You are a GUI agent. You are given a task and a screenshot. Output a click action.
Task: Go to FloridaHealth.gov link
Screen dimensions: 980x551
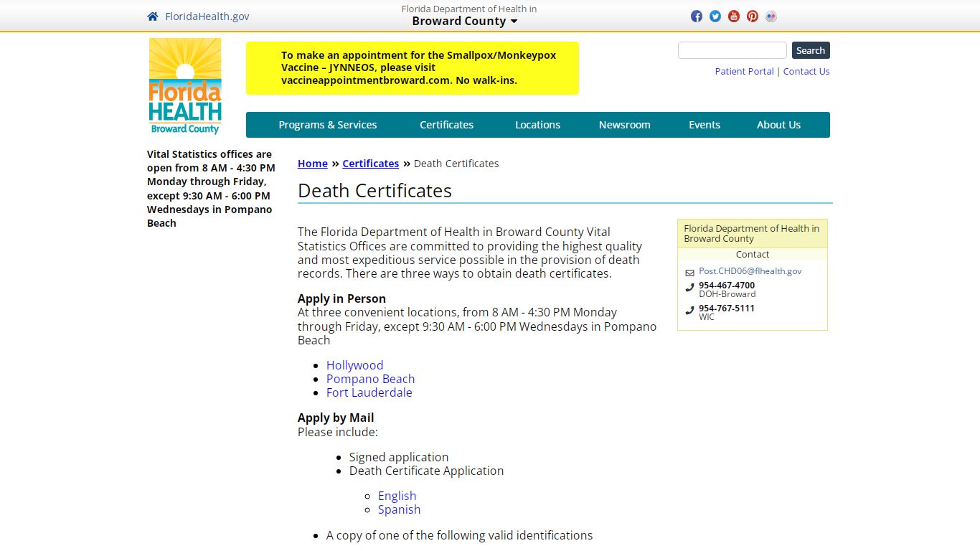point(207,17)
